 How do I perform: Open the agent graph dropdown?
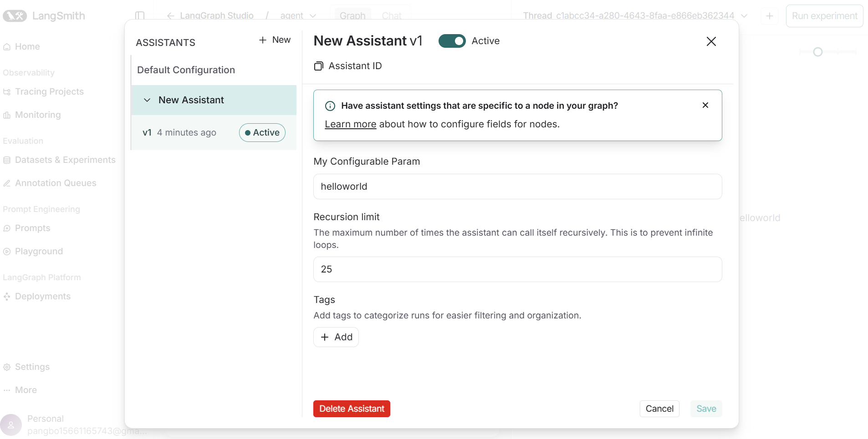tap(298, 16)
